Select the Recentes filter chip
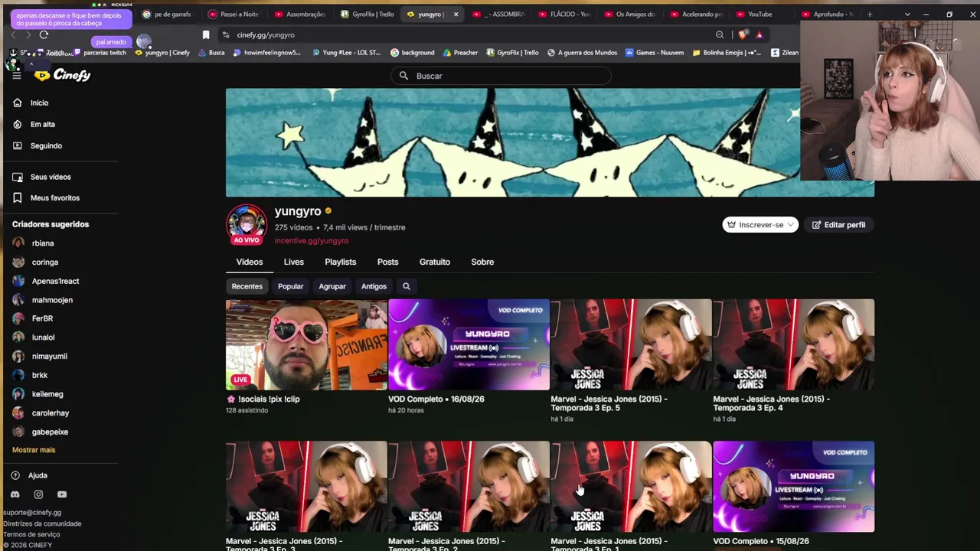This screenshot has height=551, width=980. [x=247, y=286]
